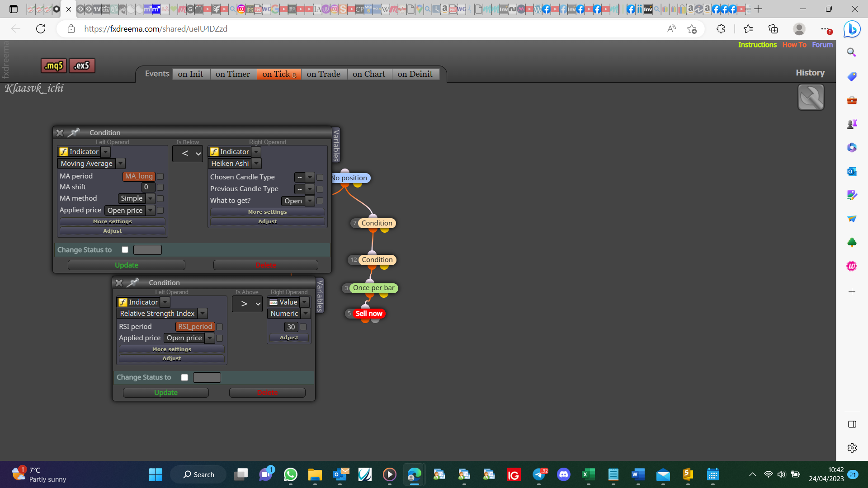Image resolution: width=868 pixels, height=488 pixels.
Task: Tick the top Change Status to checkbox
Action: pyautogui.click(x=125, y=250)
